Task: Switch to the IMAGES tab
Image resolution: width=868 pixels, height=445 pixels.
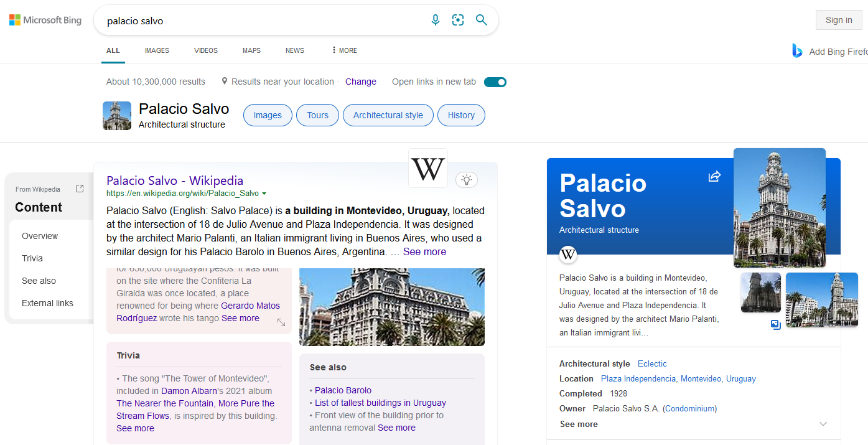Action: pos(157,50)
